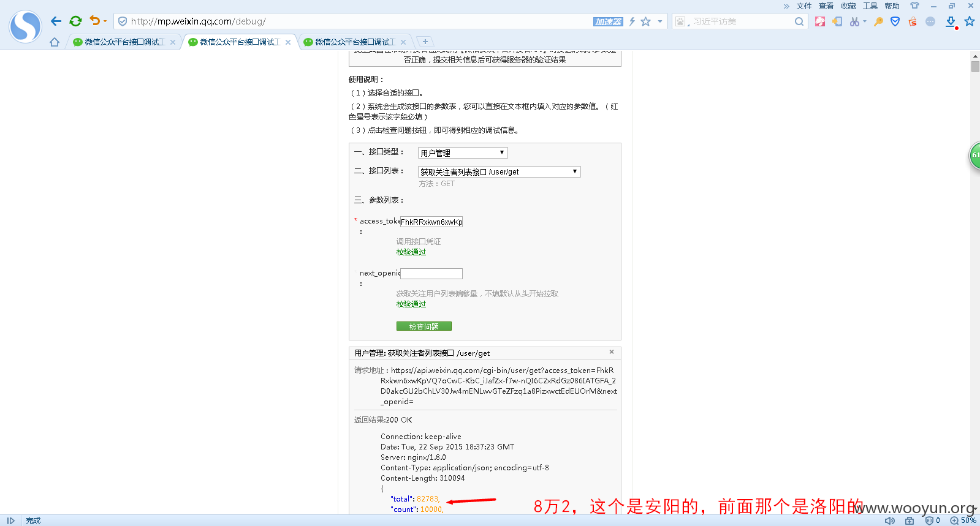Open the 接口列表 dropdown showing /user/get

(x=499, y=171)
